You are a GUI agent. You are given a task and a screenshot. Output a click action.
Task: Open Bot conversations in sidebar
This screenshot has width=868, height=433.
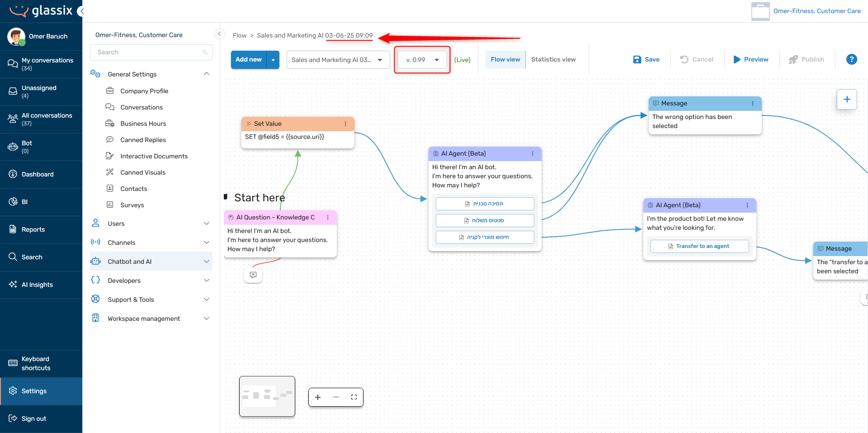(x=41, y=147)
